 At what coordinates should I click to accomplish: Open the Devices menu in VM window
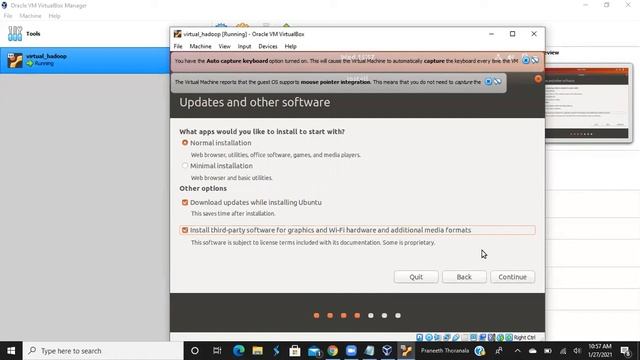268,47
